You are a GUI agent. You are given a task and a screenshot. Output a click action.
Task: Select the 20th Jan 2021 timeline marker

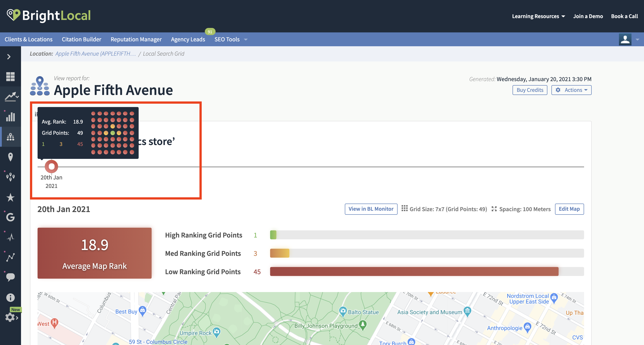click(x=51, y=166)
